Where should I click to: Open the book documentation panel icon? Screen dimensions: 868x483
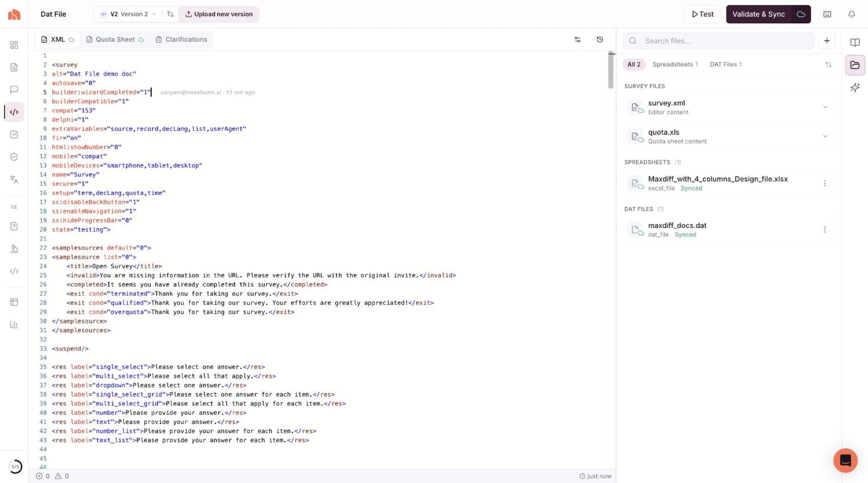point(855,42)
